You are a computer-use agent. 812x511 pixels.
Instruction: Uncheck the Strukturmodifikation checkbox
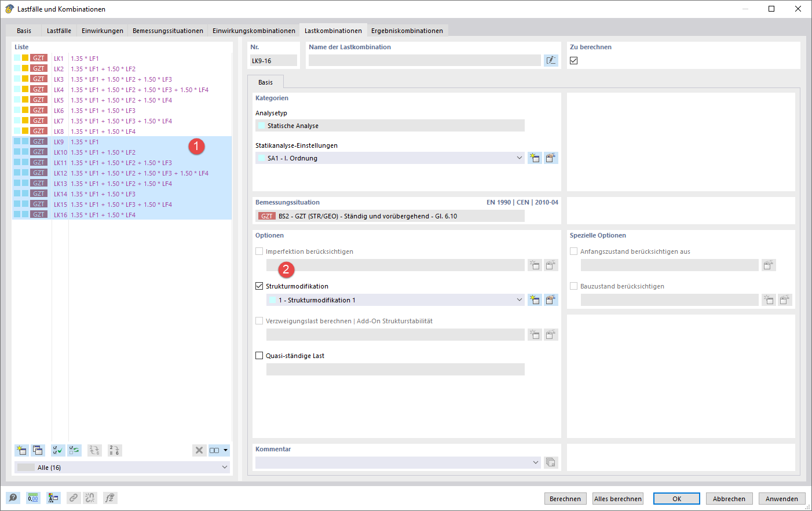tap(259, 286)
